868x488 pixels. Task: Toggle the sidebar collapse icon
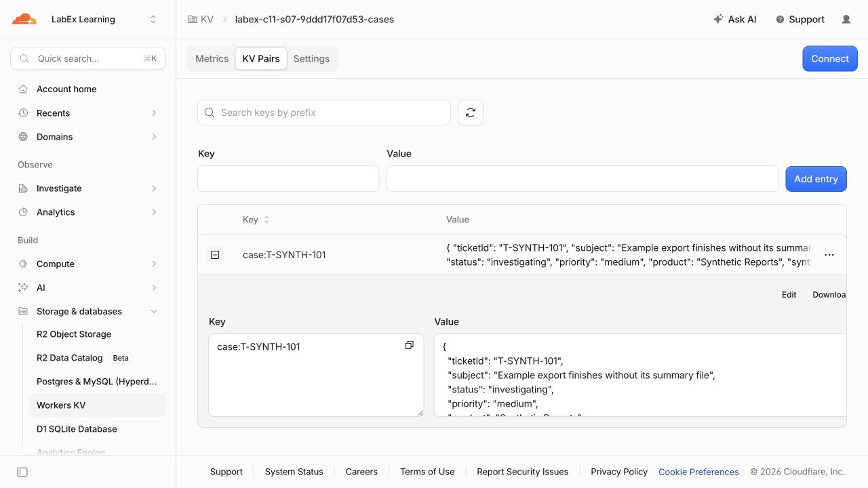pos(22,472)
